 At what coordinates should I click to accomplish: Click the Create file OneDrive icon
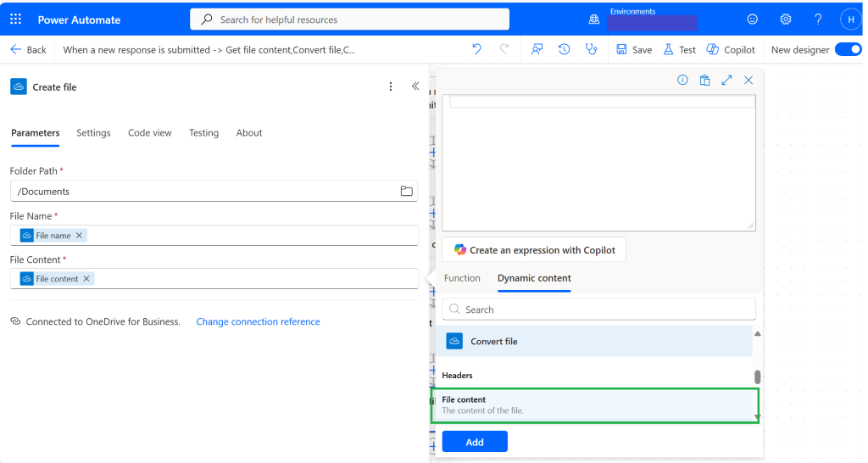pos(19,87)
